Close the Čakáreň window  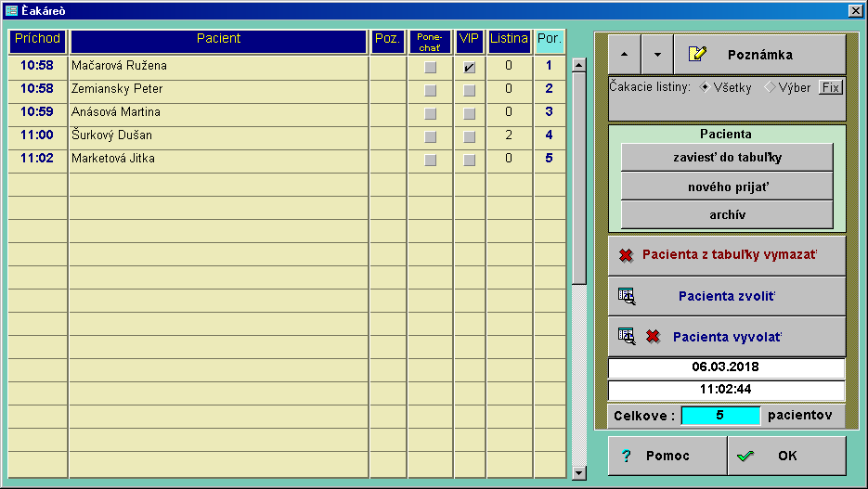click(x=855, y=10)
